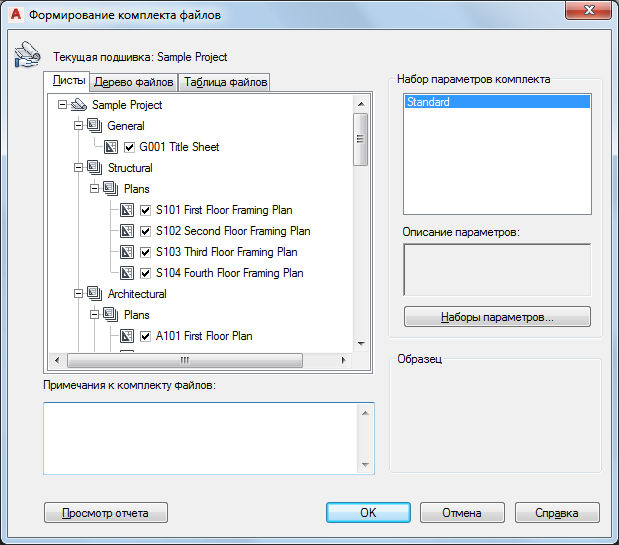Viewport: 619px width, 545px height.
Task: Collapse the Architectural subset node
Action: pyautogui.click(x=79, y=294)
